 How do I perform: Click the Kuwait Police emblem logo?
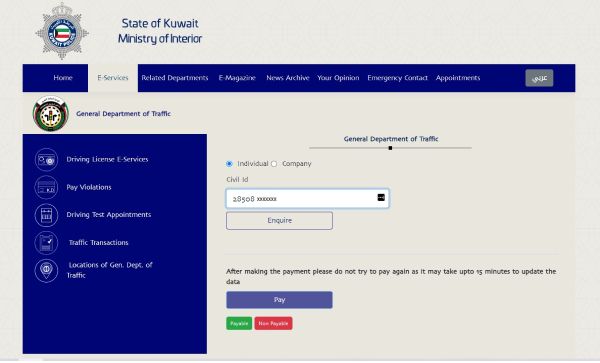coord(62,31)
